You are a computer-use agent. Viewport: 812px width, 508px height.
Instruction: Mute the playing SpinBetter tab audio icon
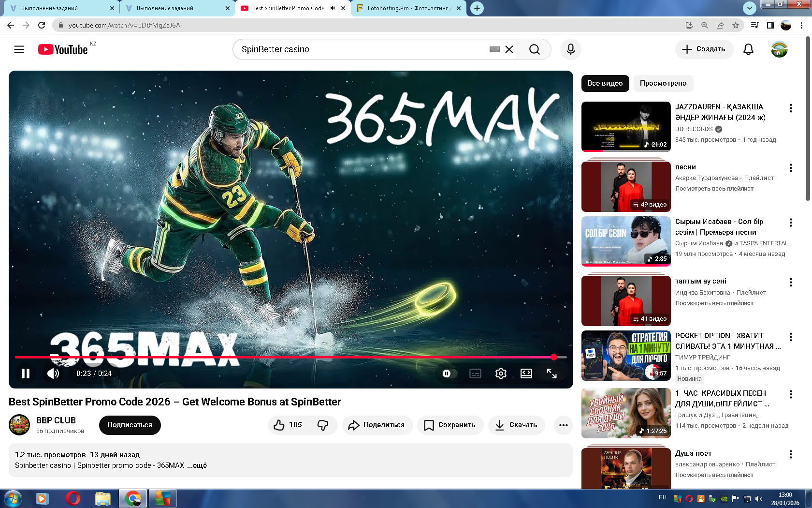click(x=333, y=8)
